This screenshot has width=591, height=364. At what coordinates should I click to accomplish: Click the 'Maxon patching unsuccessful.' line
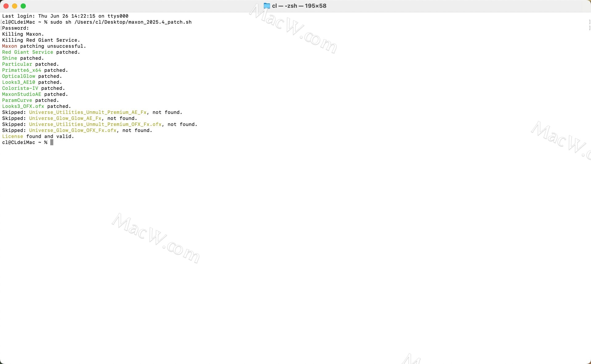pyautogui.click(x=44, y=46)
